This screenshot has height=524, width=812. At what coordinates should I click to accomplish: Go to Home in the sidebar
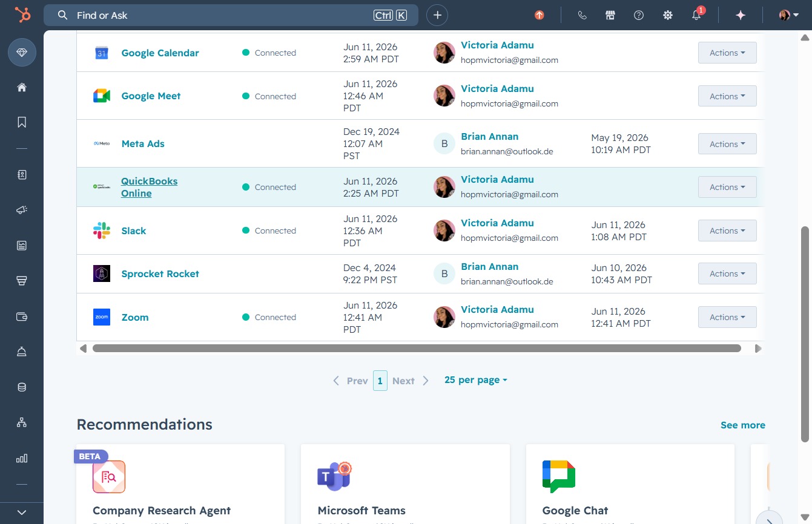point(22,87)
